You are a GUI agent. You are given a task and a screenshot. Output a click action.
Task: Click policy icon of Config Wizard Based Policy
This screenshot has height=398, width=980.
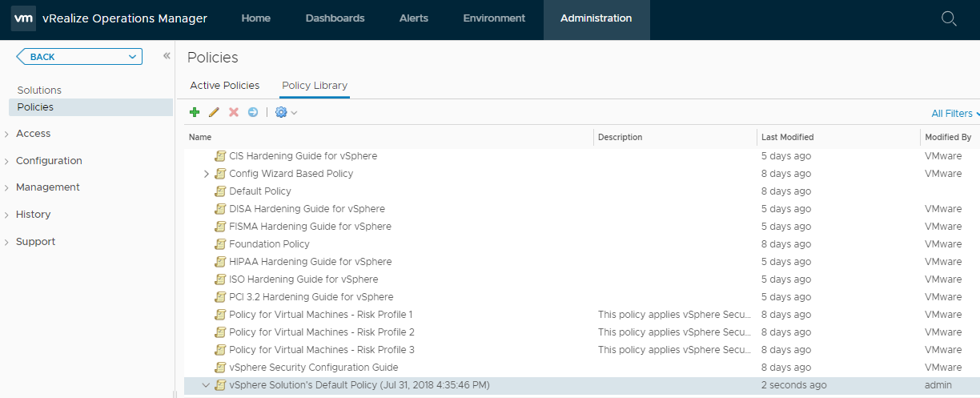tap(220, 174)
